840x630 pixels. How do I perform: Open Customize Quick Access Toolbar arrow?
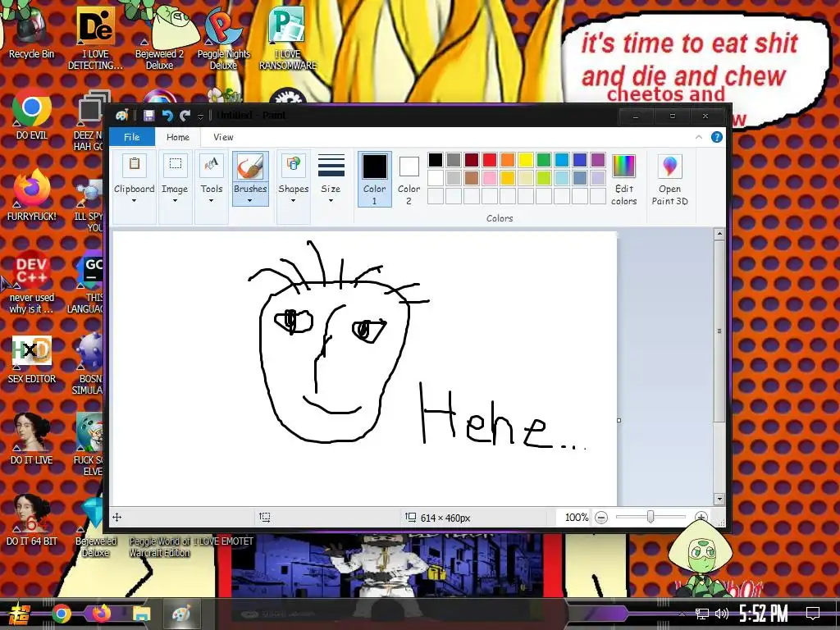(x=200, y=116)
